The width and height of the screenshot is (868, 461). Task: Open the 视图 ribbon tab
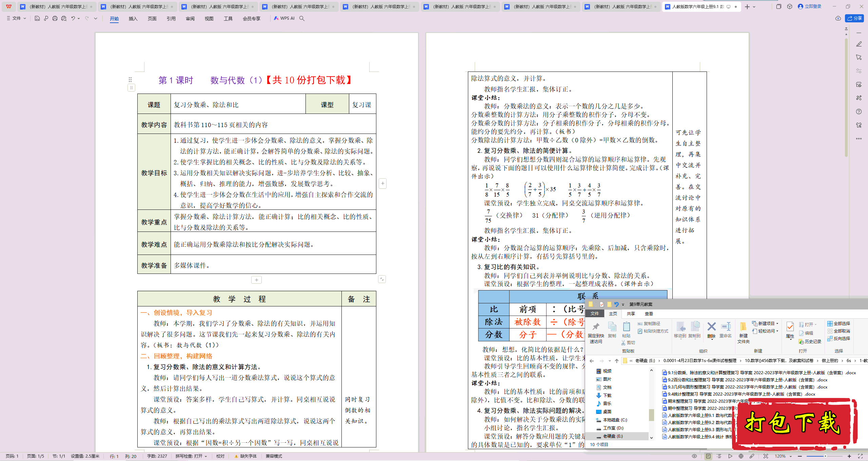pyautogui.click(x=209, y=19)
